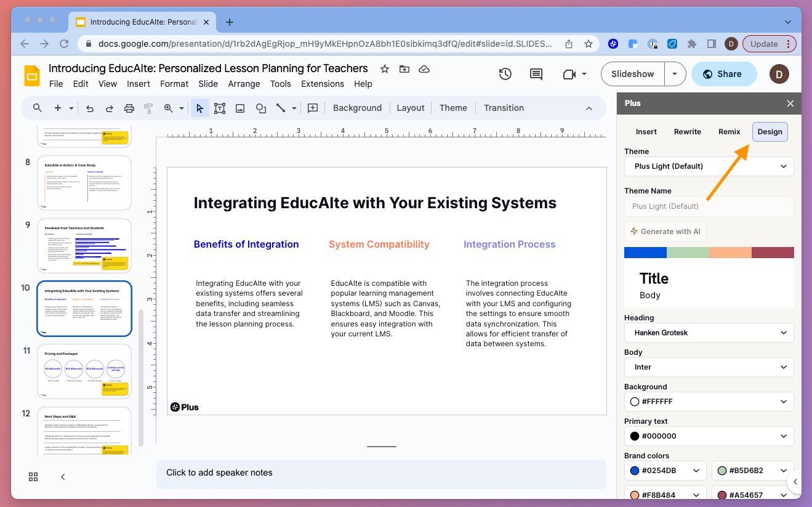Collapse the filmstrip with the left chevron
This screenshot has width=812, height=507.
pos(63,477)
